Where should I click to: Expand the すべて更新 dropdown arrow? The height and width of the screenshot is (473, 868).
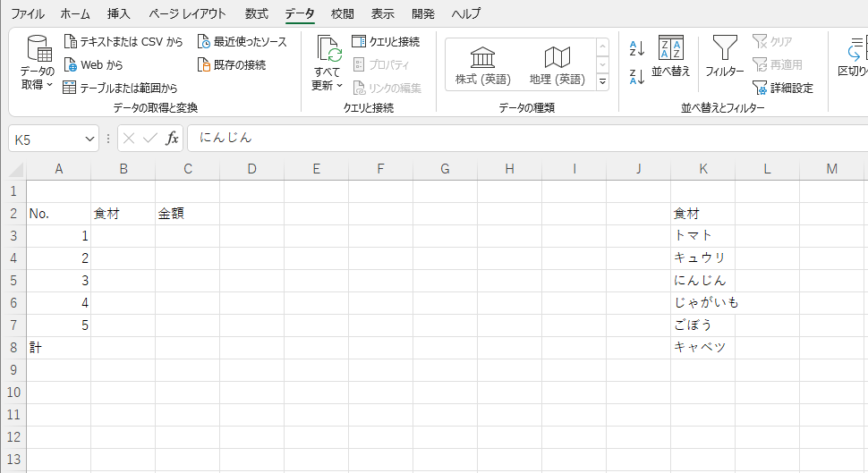pyautogui.click(x=339, y=86)
